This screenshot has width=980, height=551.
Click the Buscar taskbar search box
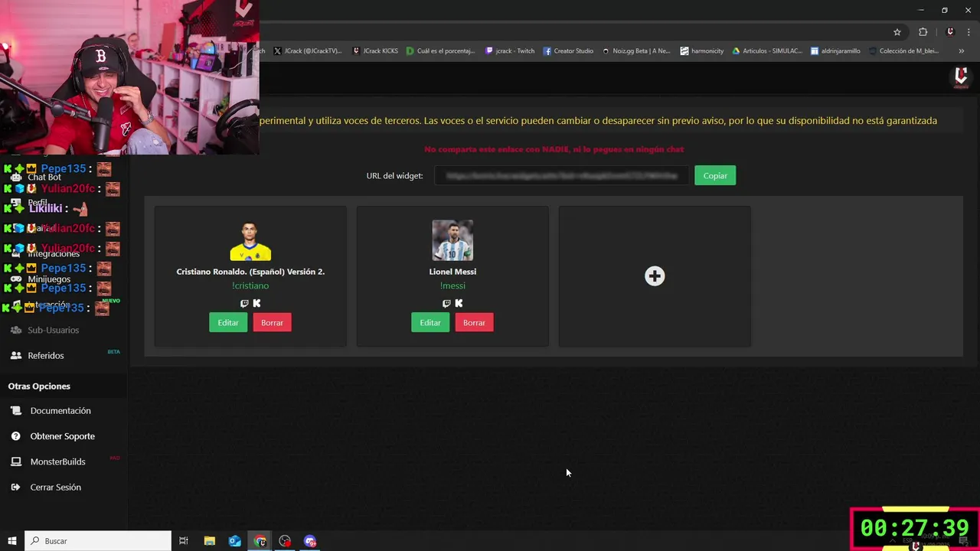click(98, 541)
